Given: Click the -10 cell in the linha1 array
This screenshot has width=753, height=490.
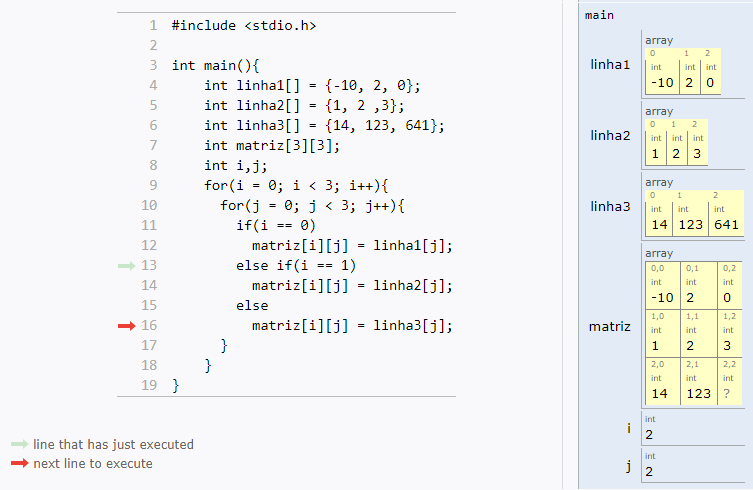Looking at the screenshot, I should 660,82.
